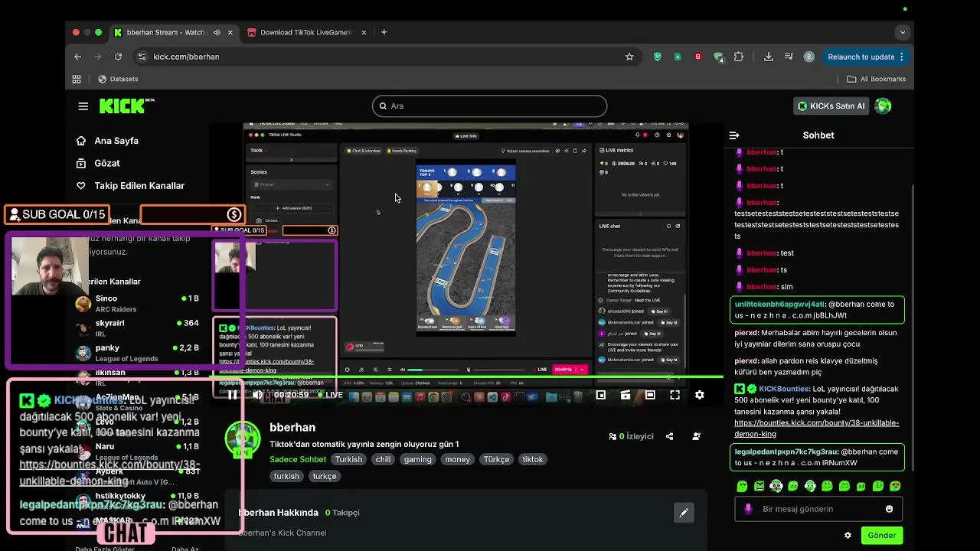Send the chat message with Gönder
980x551 pixels.
pyautogui.click(x=881, y=536)
